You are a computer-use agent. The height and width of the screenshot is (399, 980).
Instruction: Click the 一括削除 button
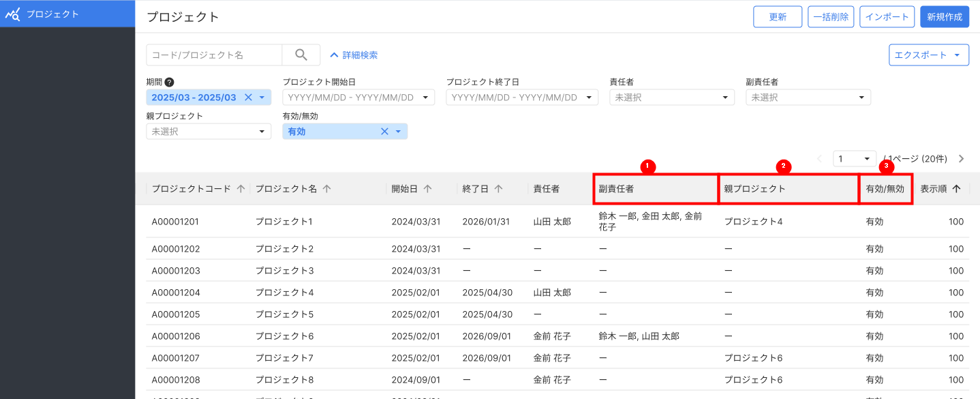(831, 16)
